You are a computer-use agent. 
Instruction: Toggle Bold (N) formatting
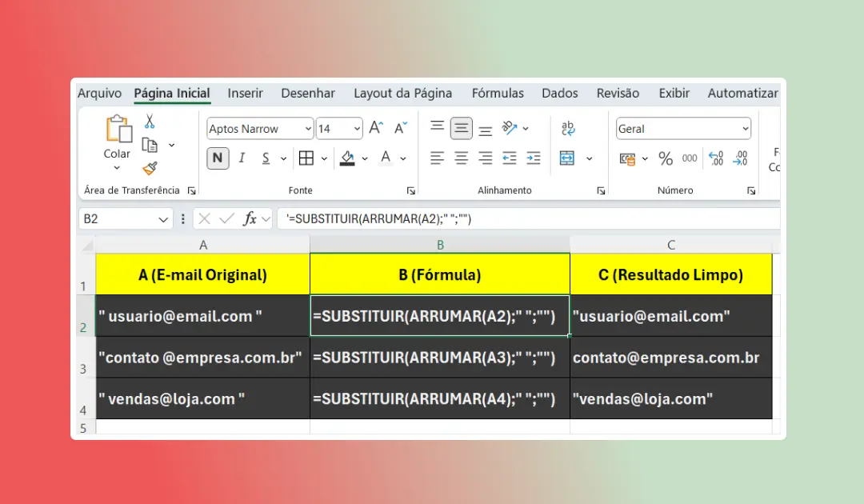[218, 158]
